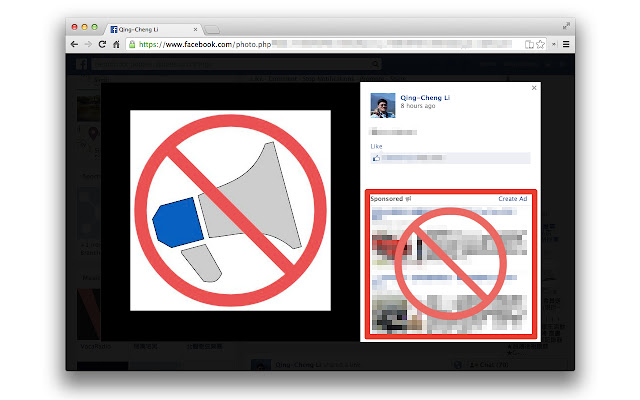This screenshot has height=400, width=640.
Task: Open Qing-Cheng Li's profile name link
Action: click(x=425, y=98)
